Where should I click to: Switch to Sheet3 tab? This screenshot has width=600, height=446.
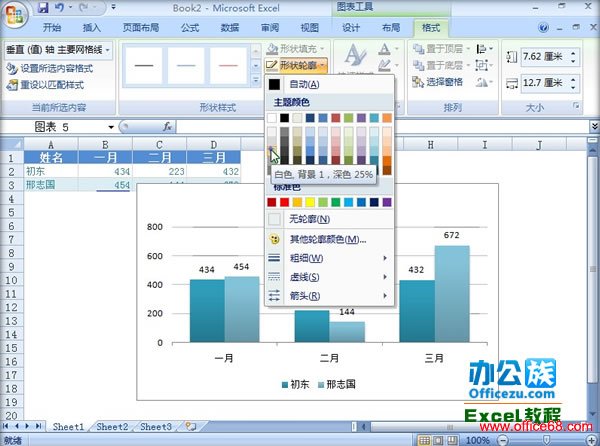[x=155, y=426]
